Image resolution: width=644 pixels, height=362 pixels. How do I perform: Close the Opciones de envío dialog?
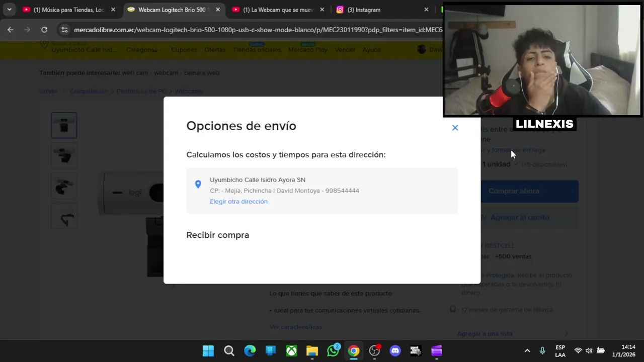455,128
